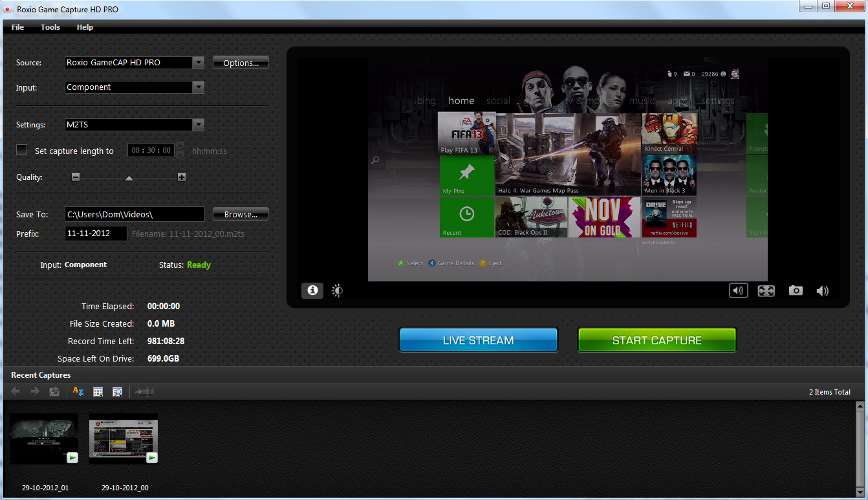Click the 699.0GB space left value
868x500 pixels.
click(164, 358)
